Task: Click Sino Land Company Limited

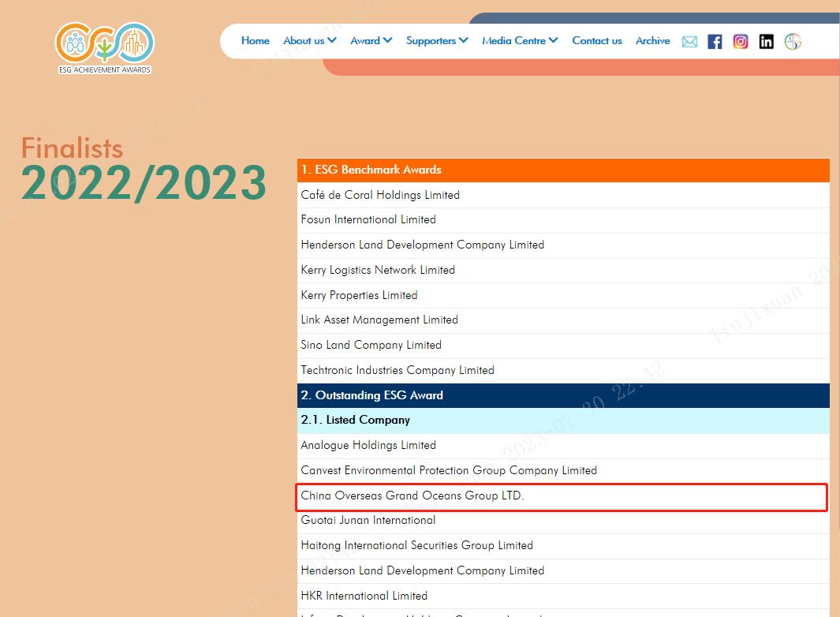Action: coord(563,346)
